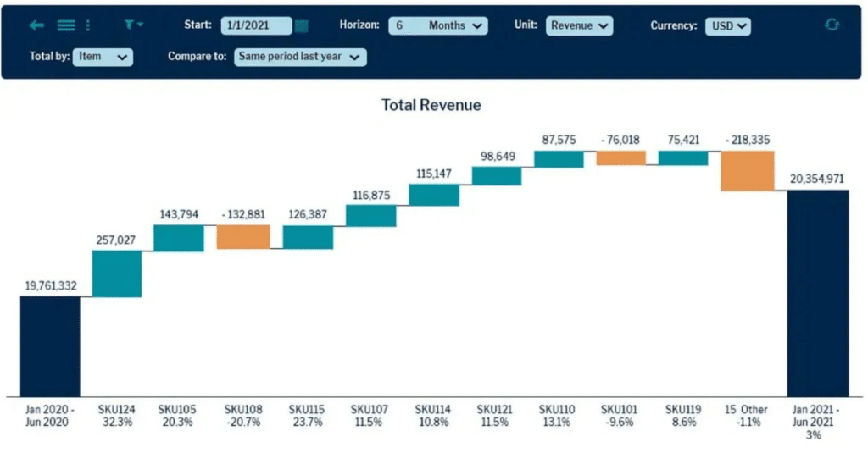Open the calendar picker next to Start date
Image resolution: width=868 pixels, height=453 pixels.
pos(302,26)
